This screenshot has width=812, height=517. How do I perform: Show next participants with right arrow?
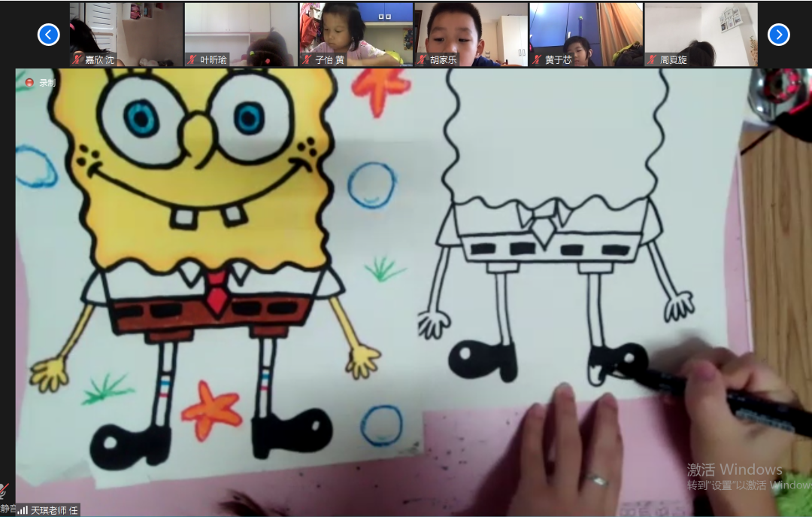pyautogui.click(x=778, y=35)
